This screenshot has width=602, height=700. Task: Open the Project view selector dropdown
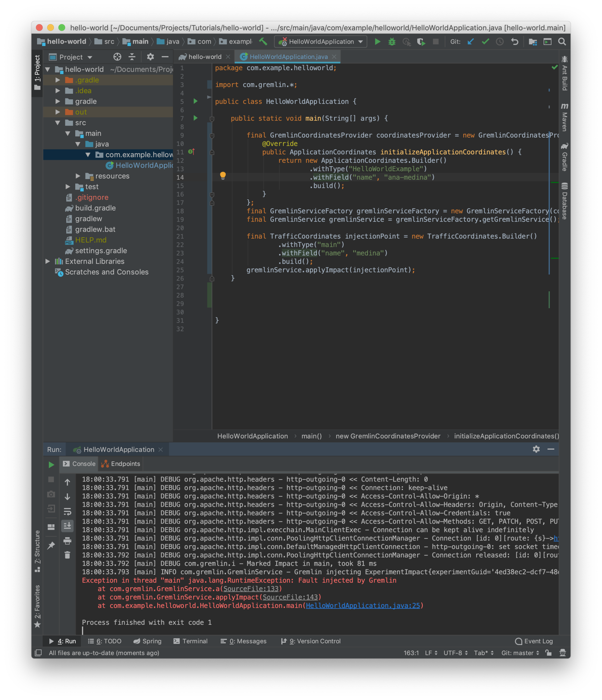coord(71,57)
